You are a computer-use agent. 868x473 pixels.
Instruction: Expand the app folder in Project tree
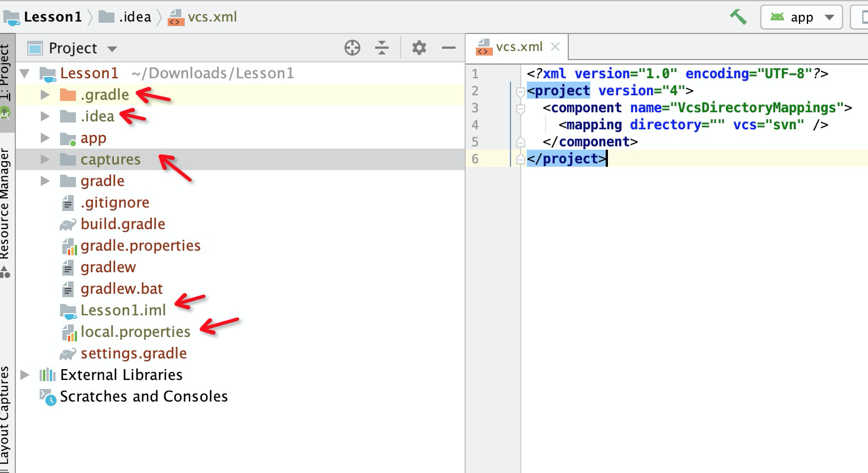[x=45, y=137]
